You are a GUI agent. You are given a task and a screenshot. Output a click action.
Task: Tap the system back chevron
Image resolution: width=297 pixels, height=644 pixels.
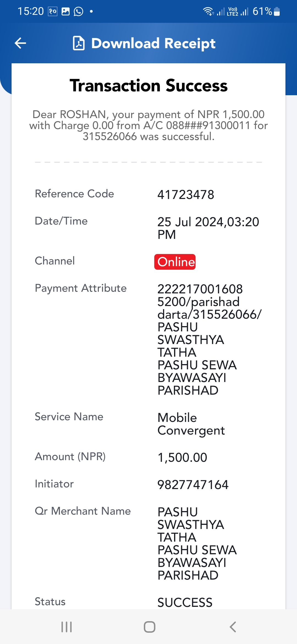coord(233,627)
